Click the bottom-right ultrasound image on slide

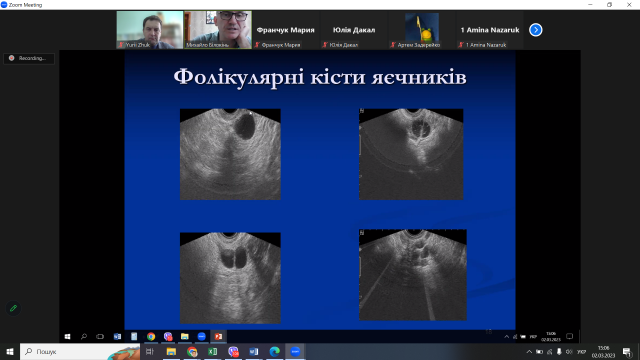click(413, 275)
